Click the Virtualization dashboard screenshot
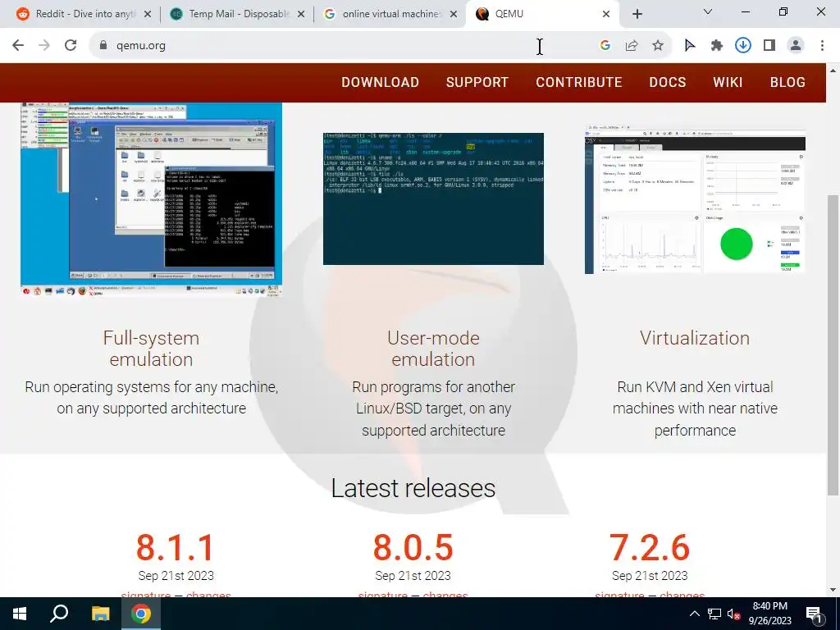The height and width of the screenshot is (630, 840). pyautogui.click(x=695, y=199)
